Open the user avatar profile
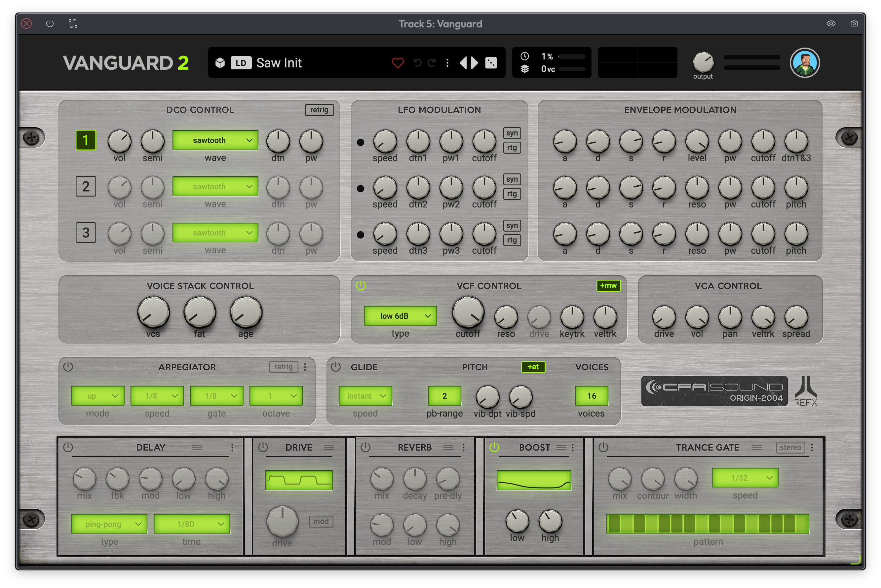This screenshot has height=588, width=881. click(805, 63)
